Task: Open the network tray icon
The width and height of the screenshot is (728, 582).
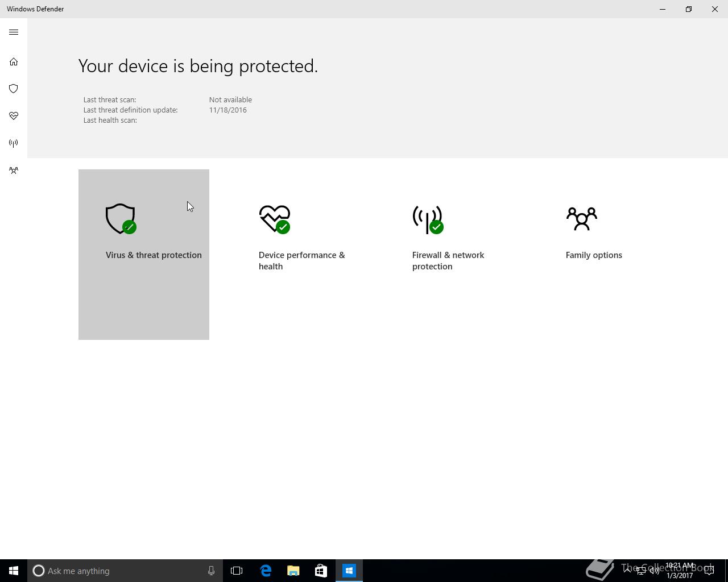Action: click(x=640, y=571)
